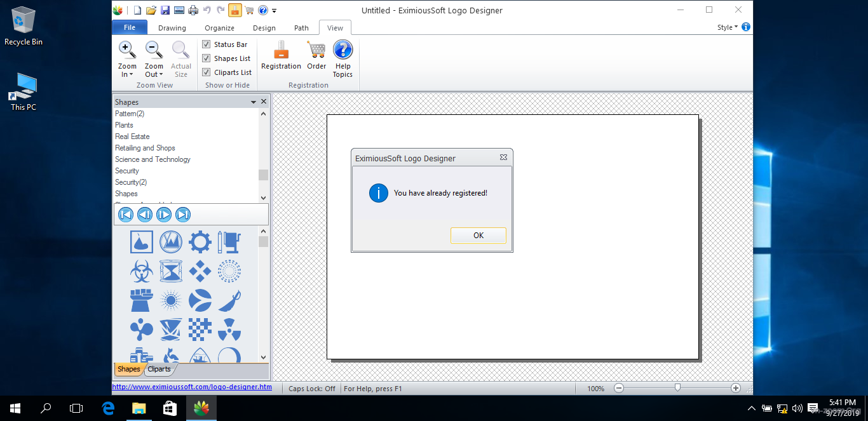Click the Order cart ribbon button
This screenshot has width=868, height=421.
click(x=316, y=55)
